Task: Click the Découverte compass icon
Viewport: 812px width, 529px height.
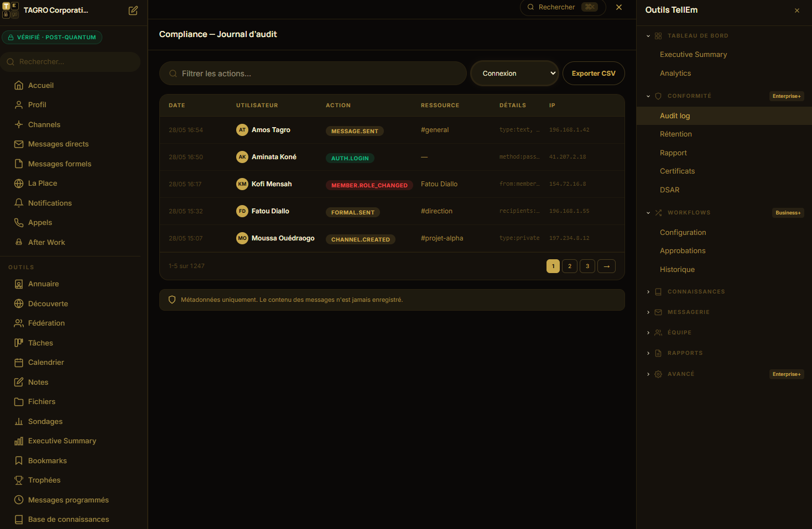Action: click(19, 303)
